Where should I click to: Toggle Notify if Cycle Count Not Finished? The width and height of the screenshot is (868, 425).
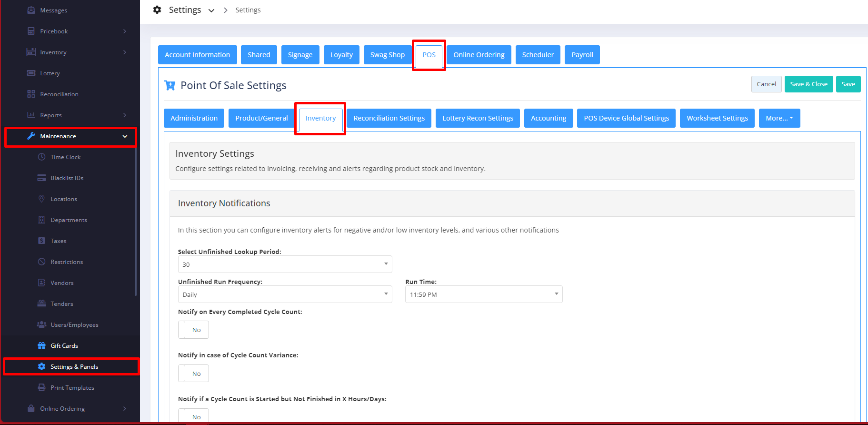tap(193, 416)
